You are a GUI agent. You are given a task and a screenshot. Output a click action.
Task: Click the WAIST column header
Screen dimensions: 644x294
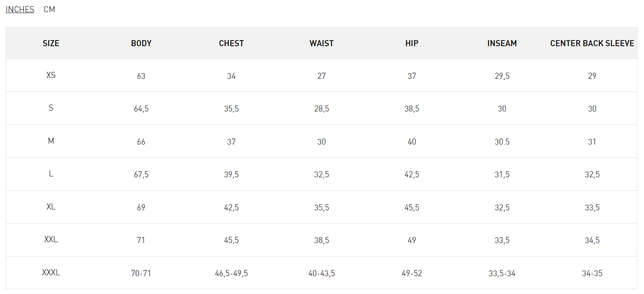(322, 43)
